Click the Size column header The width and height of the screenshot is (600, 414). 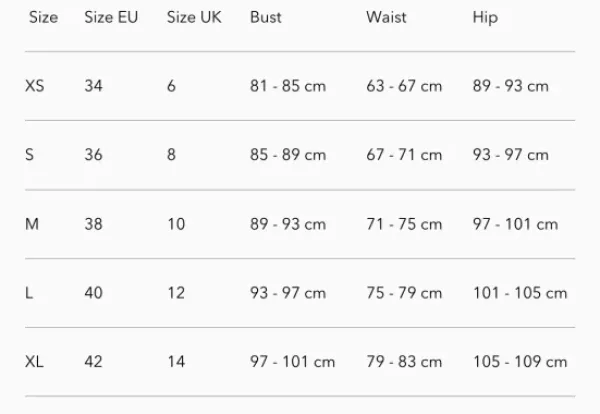[x=43, y=17]
